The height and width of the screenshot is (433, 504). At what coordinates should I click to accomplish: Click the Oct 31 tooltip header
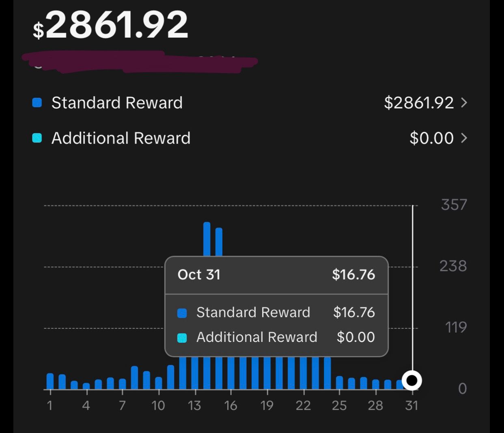[276, 275]
